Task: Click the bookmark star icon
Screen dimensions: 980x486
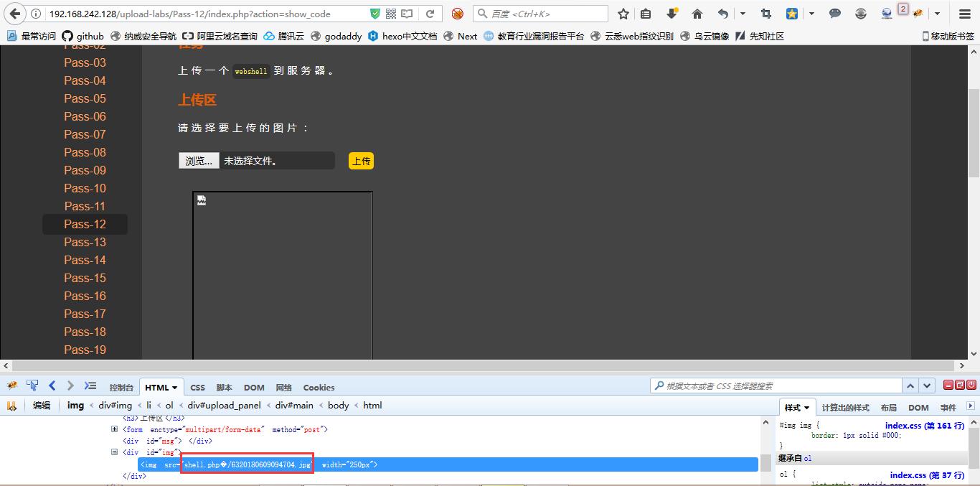Action: (623, 14)
